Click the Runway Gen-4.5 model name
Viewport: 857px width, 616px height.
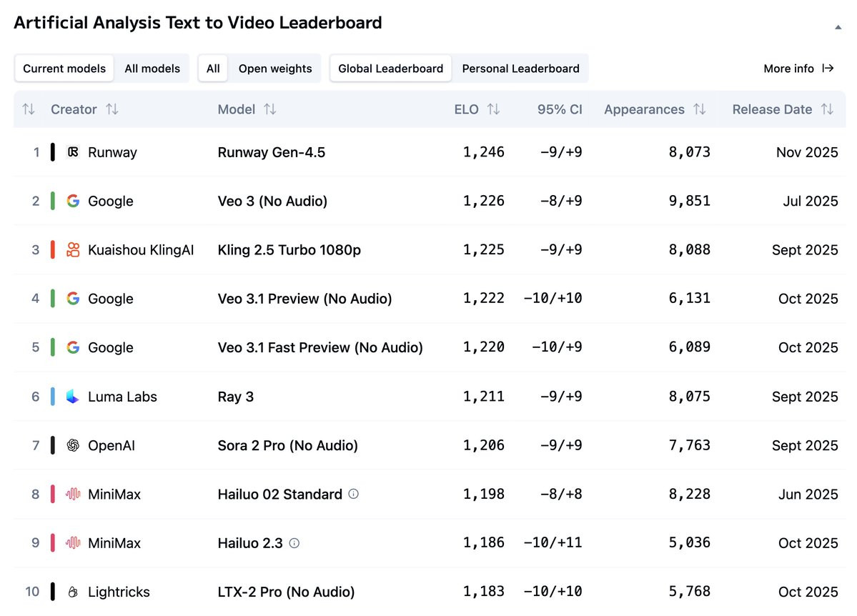[271, 152]
